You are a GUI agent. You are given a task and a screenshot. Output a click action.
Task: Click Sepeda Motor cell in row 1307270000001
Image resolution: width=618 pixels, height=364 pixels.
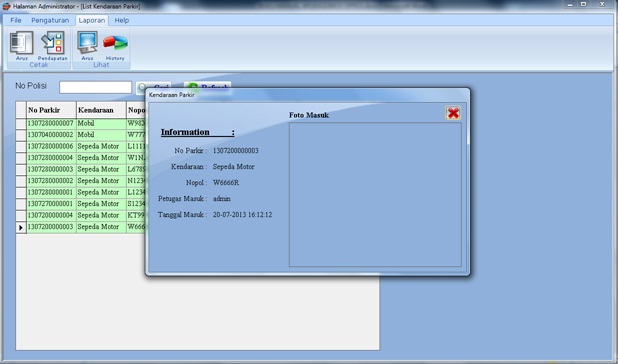pyautogui.click(x=101, y=204)
